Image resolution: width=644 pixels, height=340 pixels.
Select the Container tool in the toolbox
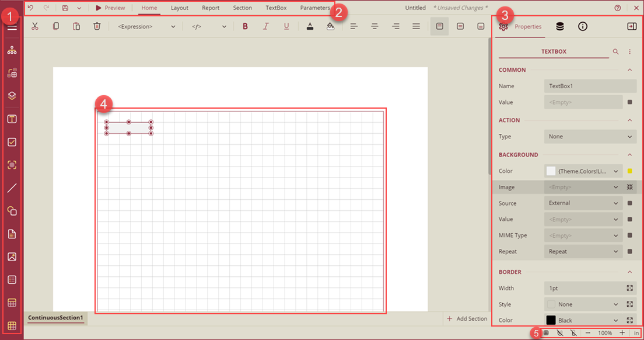[12, 165]
